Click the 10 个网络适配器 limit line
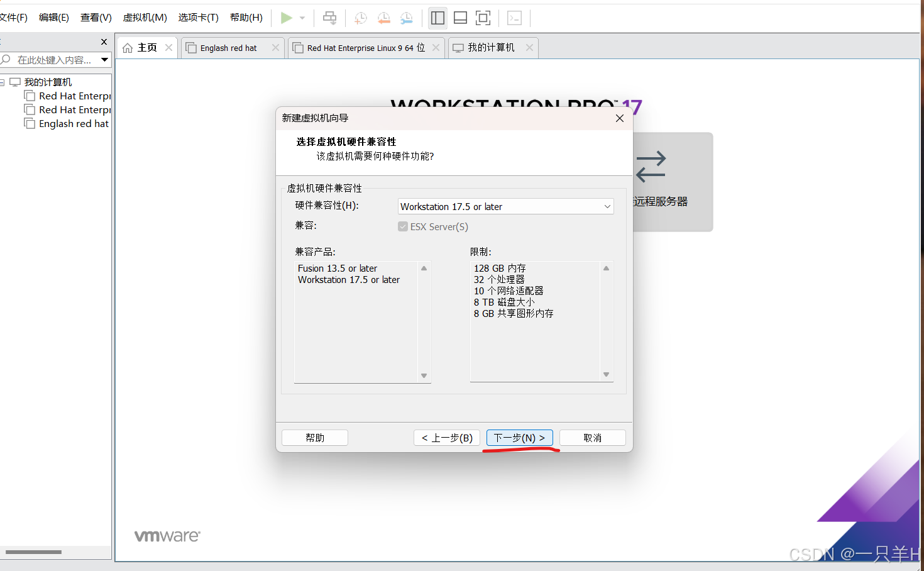The image size is (924, 571). click(509, 291)
